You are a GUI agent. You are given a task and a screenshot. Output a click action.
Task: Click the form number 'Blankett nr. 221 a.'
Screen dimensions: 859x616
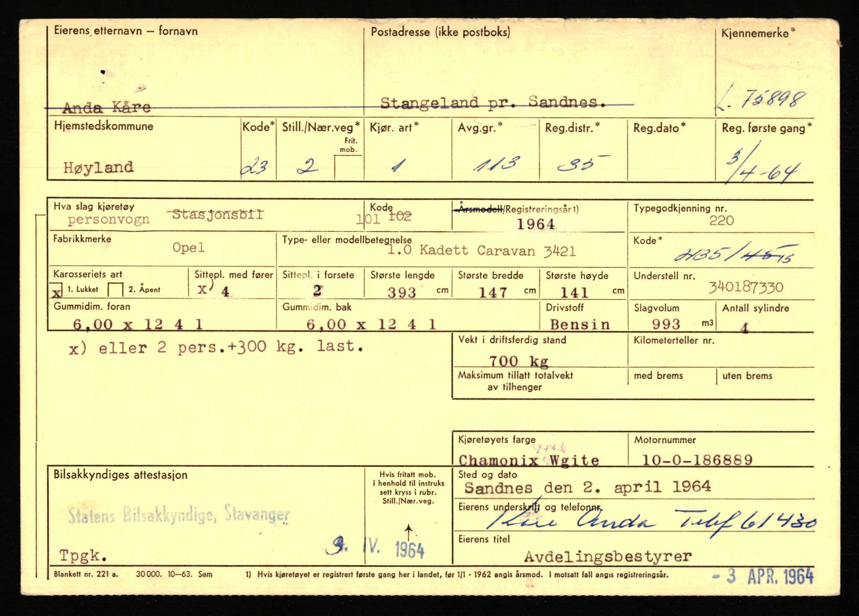[x=86, y=574]
